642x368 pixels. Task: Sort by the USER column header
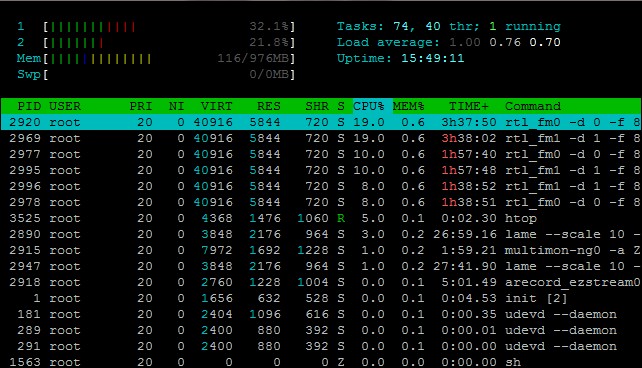(x=65, y=106)
